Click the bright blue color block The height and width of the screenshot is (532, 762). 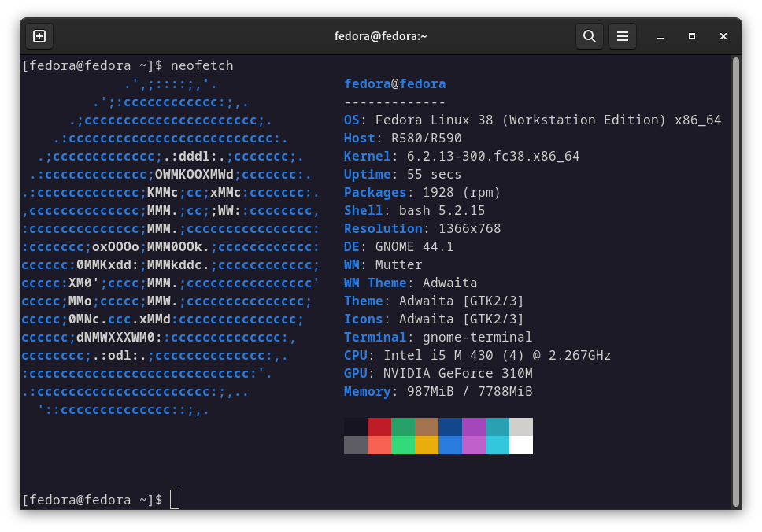click(x=450, y=445)
